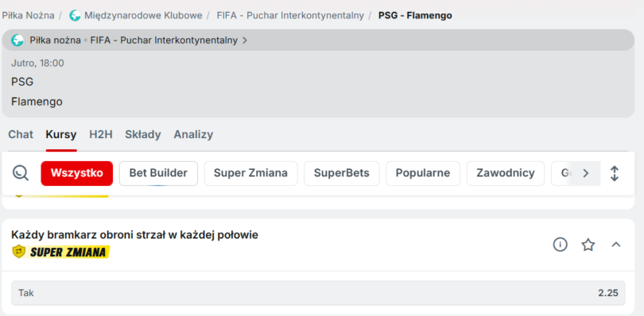The image size is (644, 316).
Task: Open the FIFA - Puchar Interkontynentalny header arrow
Action: (x=245, y=40)
